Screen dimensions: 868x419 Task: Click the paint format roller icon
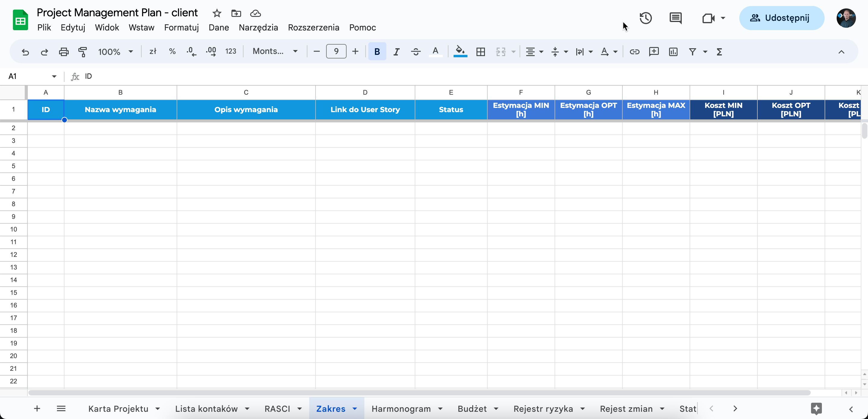click(83, 52)
